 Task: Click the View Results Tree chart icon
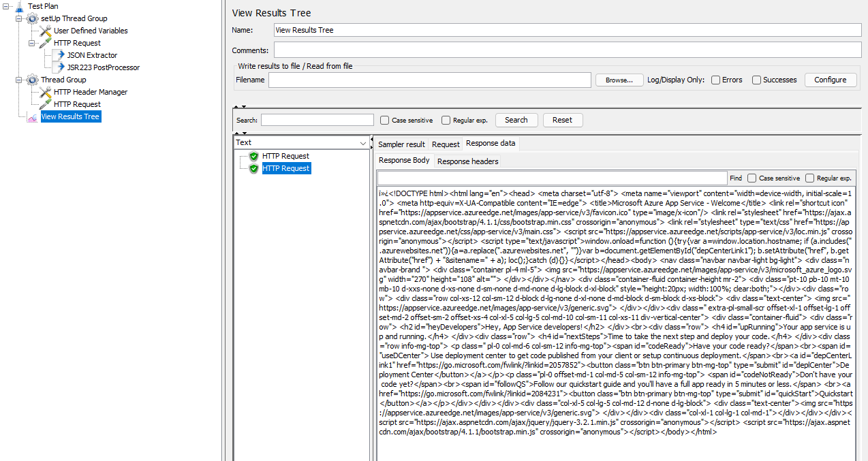[32, 116]
